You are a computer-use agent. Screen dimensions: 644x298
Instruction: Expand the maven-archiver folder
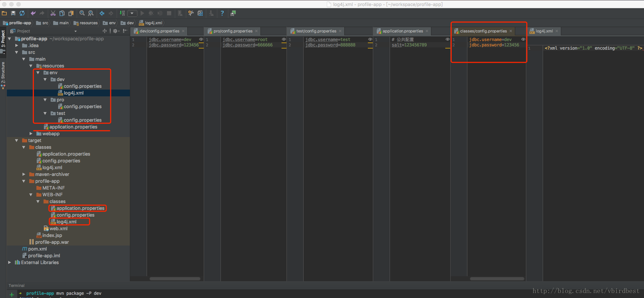tap(24, 174)
